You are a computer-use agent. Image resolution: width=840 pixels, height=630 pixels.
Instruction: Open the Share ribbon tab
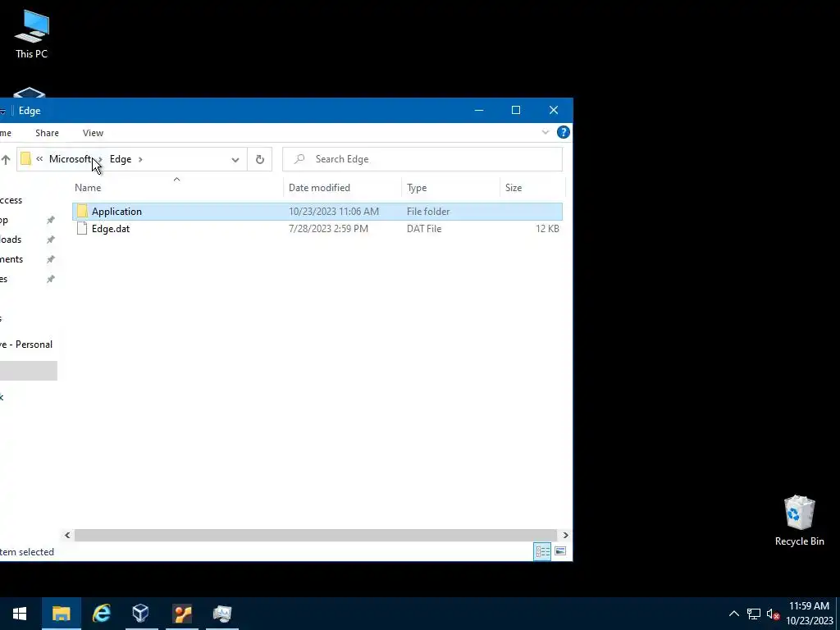[47, 133]
